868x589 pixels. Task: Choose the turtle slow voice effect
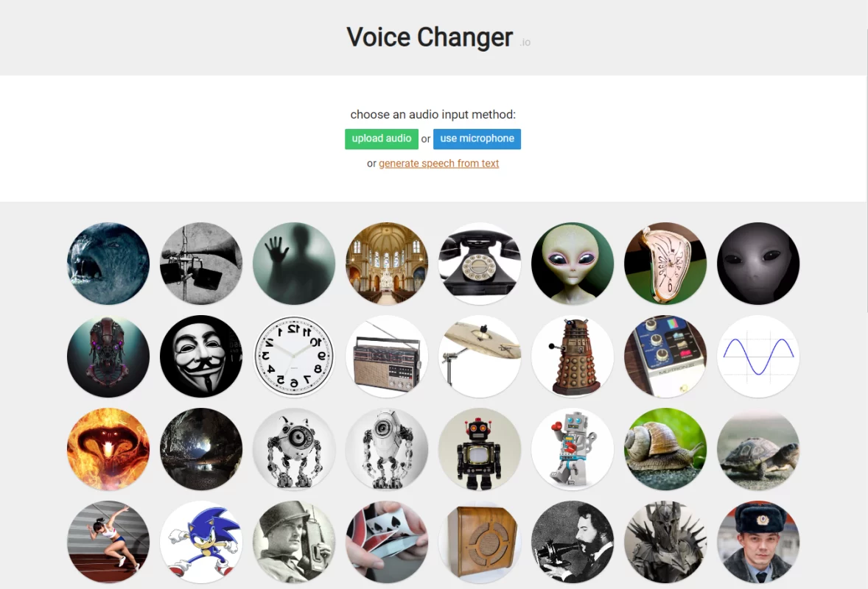coord(757,449)
